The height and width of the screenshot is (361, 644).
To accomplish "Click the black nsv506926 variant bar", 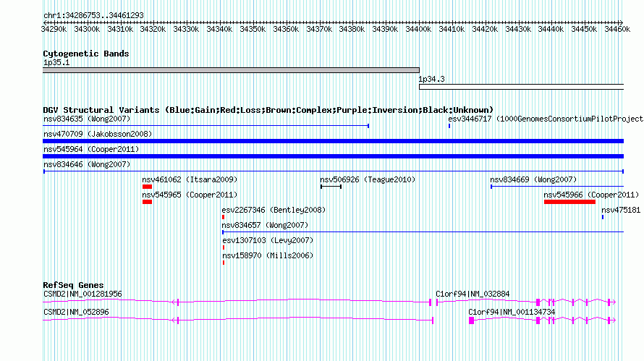I will coord(331,187).
